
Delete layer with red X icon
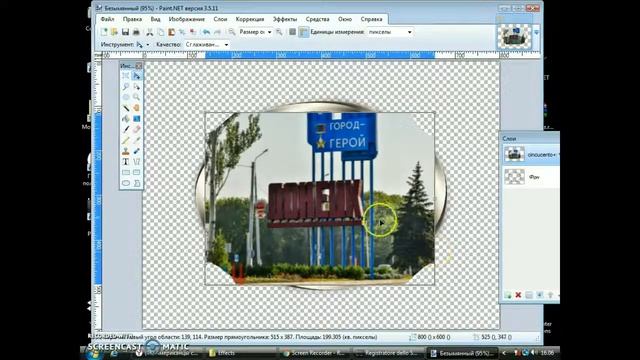tap(518, 295)
